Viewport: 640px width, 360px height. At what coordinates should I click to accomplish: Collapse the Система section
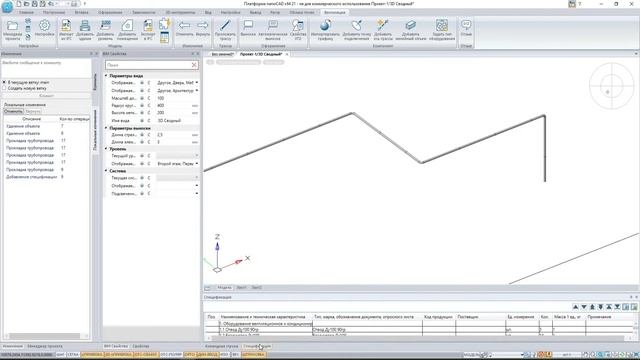(x=106, y=171)
